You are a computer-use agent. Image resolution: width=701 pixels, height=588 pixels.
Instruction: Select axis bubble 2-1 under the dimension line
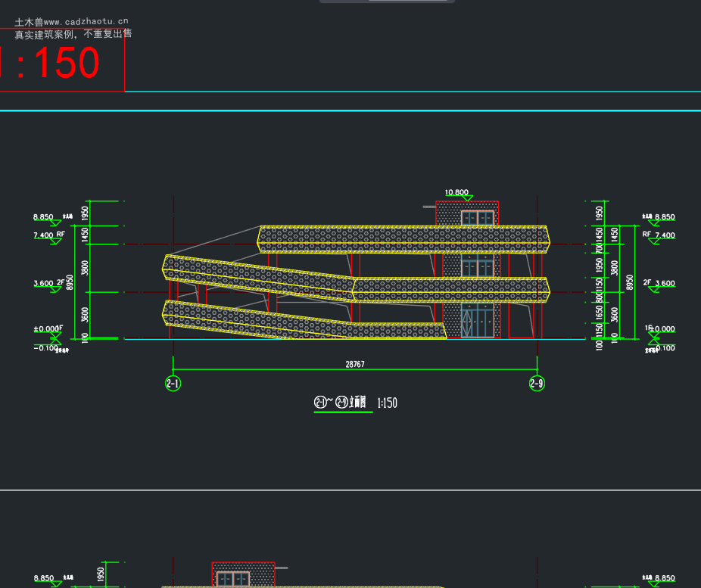[173, 384]
